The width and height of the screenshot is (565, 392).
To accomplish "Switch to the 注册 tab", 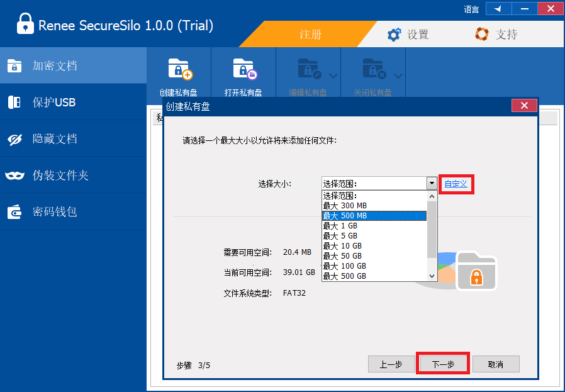I will click(x=310, y=34).
